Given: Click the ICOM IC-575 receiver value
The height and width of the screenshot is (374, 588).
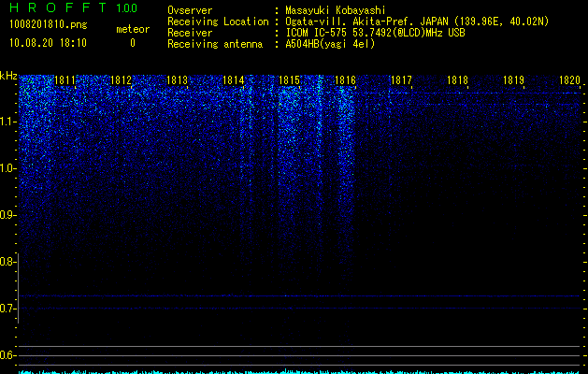Looking at the screenshot, I should [375, 33].
